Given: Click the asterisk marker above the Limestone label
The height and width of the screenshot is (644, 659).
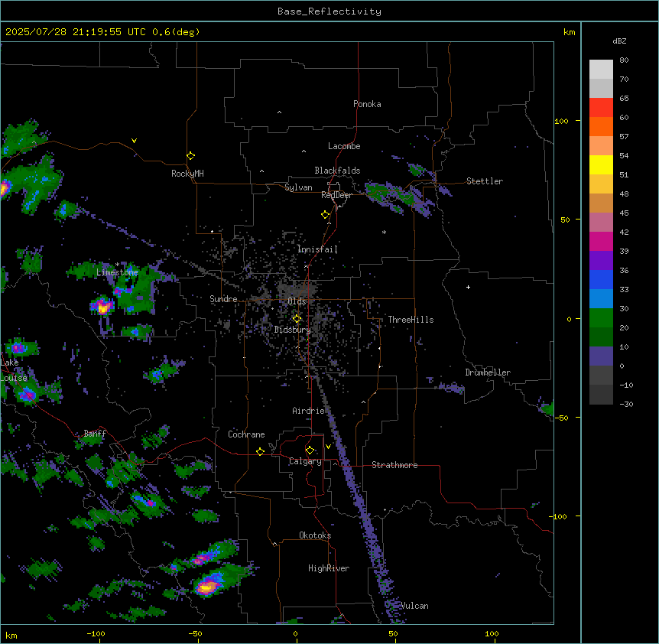Looking at the screenshot, I should (x=117, y=265).
